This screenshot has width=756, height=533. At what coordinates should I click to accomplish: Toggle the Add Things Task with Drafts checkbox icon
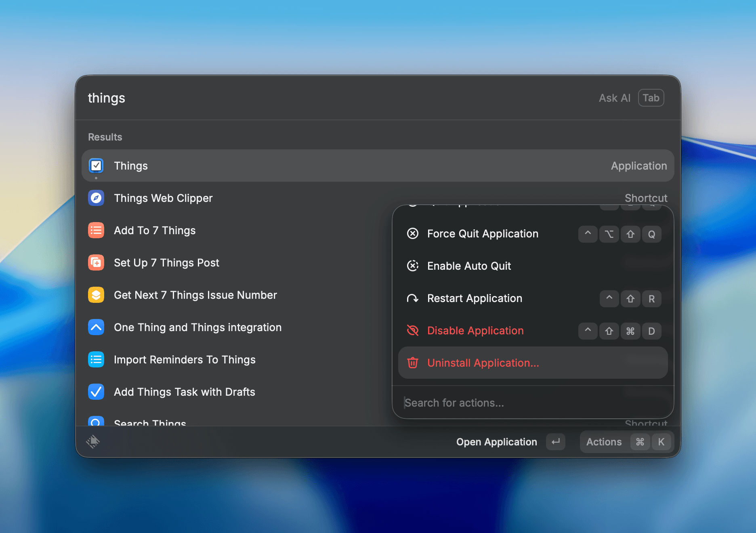(x=96, y=392)
